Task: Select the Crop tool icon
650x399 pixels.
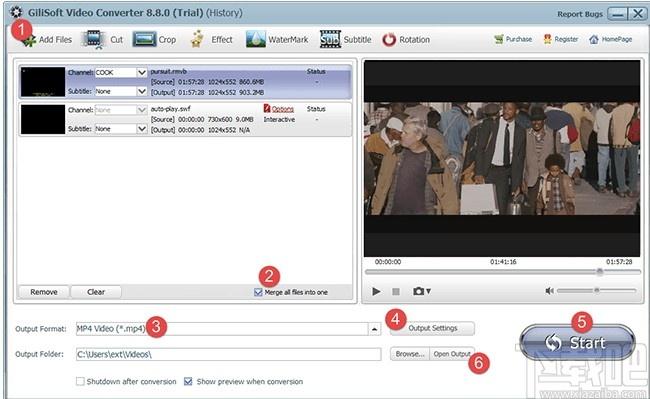Action: 144,39
